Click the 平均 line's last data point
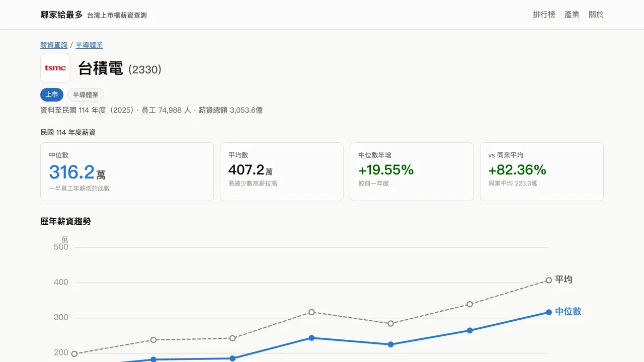 click(x=549, y=280)
